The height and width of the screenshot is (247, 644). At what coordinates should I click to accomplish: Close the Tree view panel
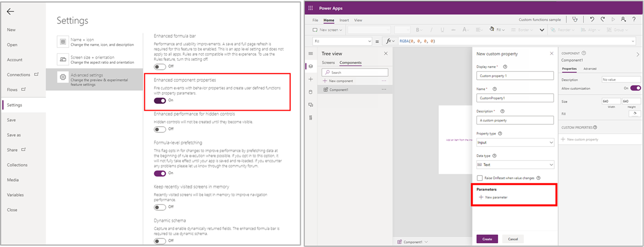coord(386,54)
